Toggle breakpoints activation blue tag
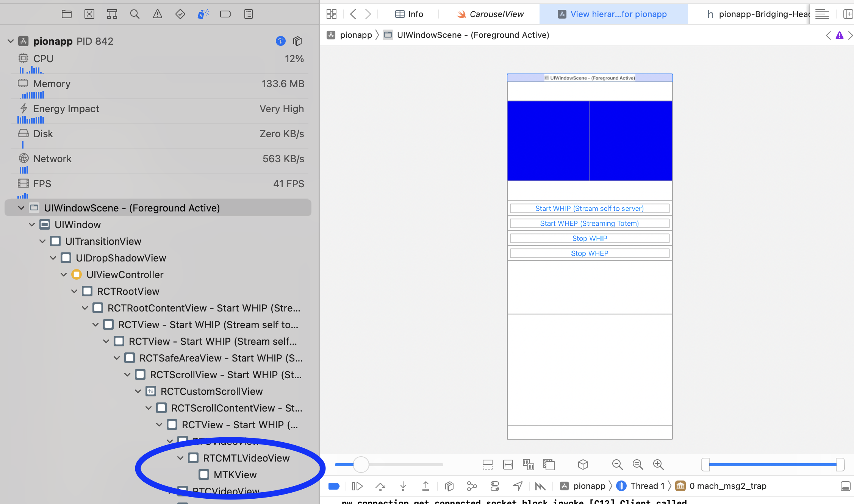The width and height of the screenshot is (854, 504). click(334, 486)
